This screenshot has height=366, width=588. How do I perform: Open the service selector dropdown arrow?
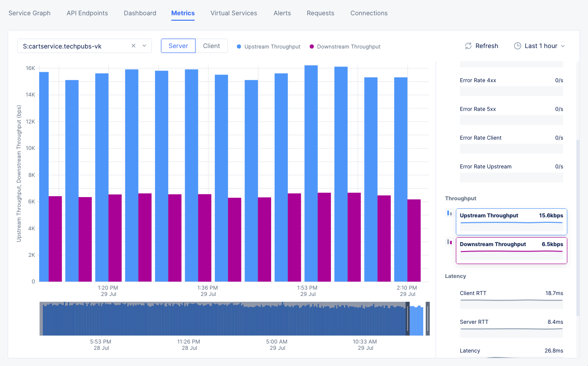[144, 46]
